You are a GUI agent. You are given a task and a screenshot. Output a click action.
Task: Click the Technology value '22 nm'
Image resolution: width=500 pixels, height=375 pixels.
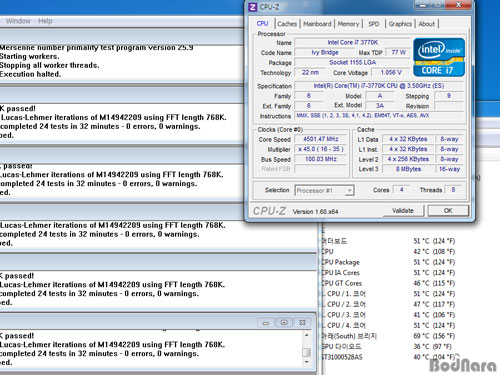click(x=310, y=72)
